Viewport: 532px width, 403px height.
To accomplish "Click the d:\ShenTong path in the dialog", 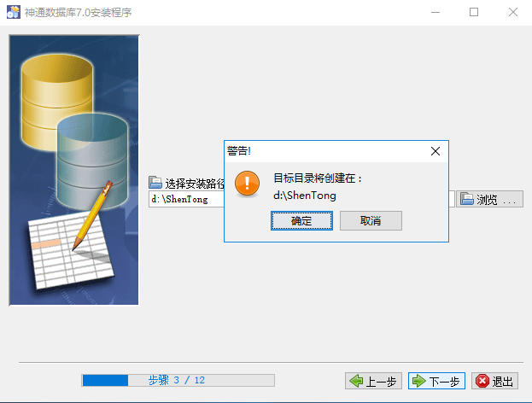I will pos(305,196).
